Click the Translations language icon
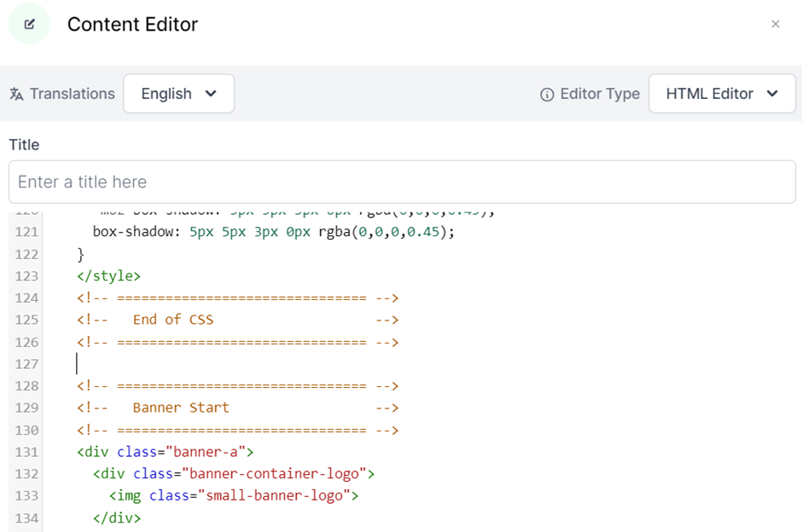 tap(16, 94)
